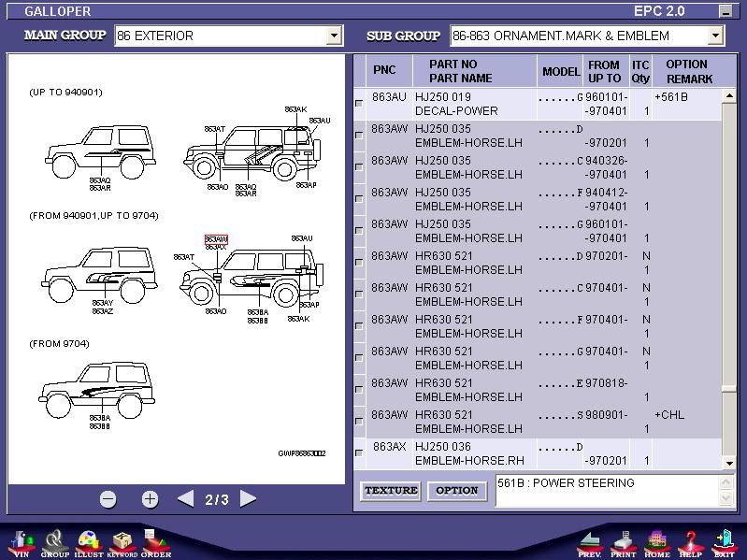Go to next illustration page arrow

[x=248, y=498]
